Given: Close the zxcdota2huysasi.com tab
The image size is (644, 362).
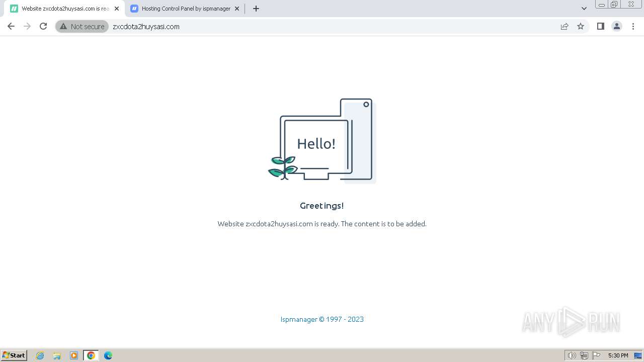Looking at the screenshot, I should click(117, 9).
